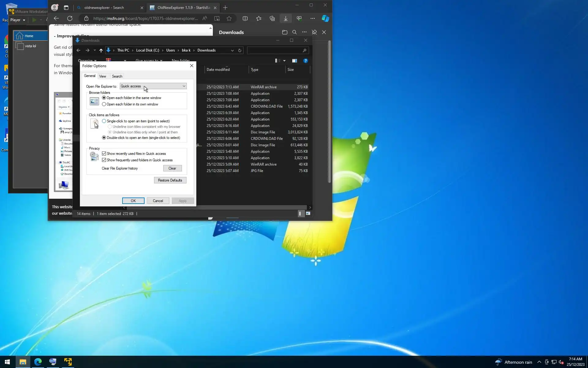Click the Restore Defaults button

pyautogui.click(x=170, y=180)
